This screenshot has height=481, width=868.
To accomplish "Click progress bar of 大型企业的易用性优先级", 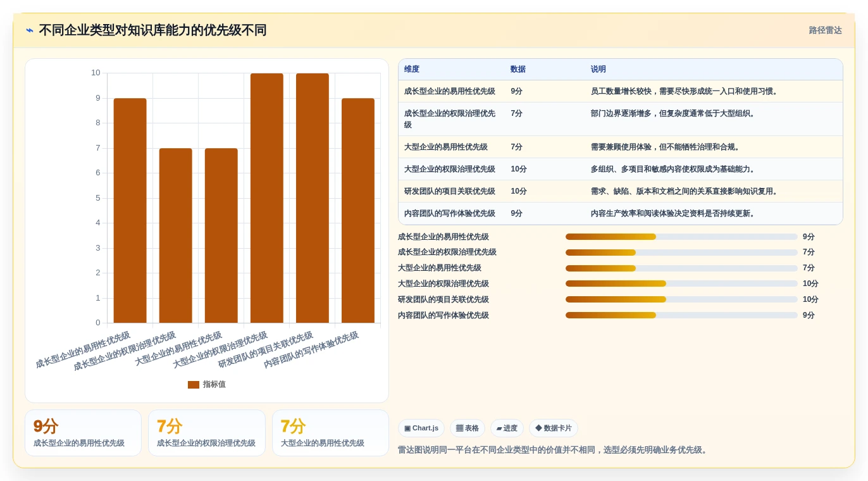I will click(681, 268).
